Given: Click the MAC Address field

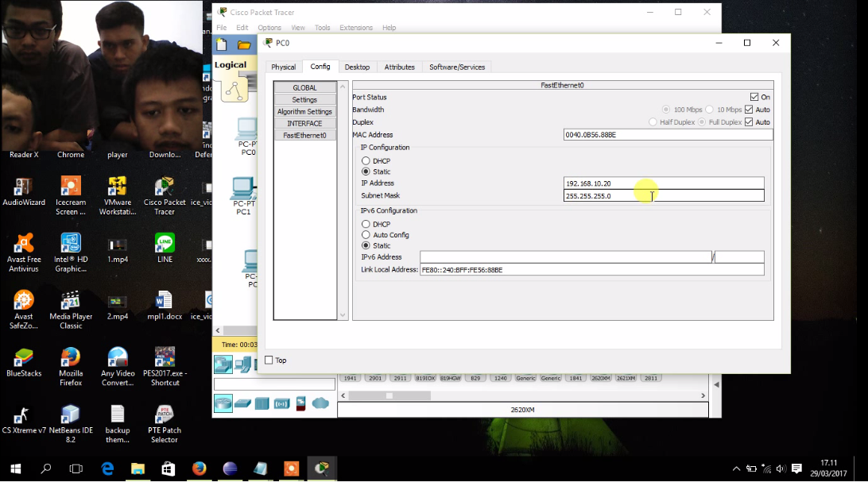Looking at the screenshot, I should (668, 135).
